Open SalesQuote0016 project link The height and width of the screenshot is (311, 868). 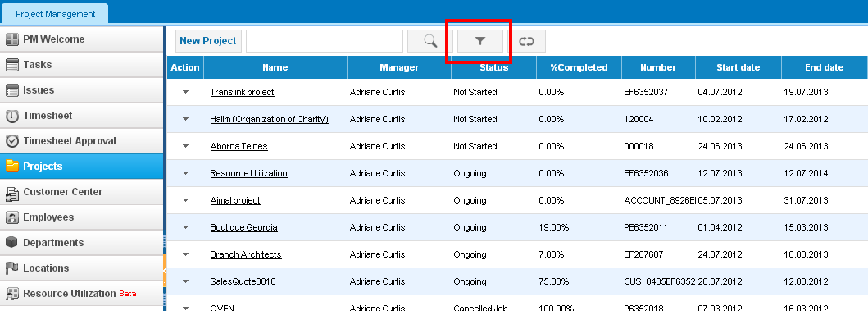(x=243, y=282)
